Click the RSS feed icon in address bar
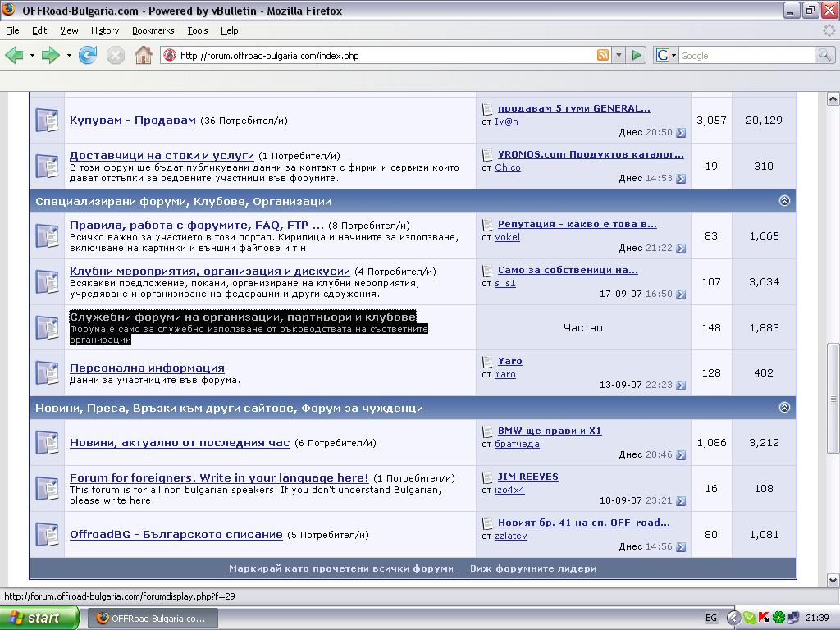This screenshot has width=840, height=630. coord(603,55)
